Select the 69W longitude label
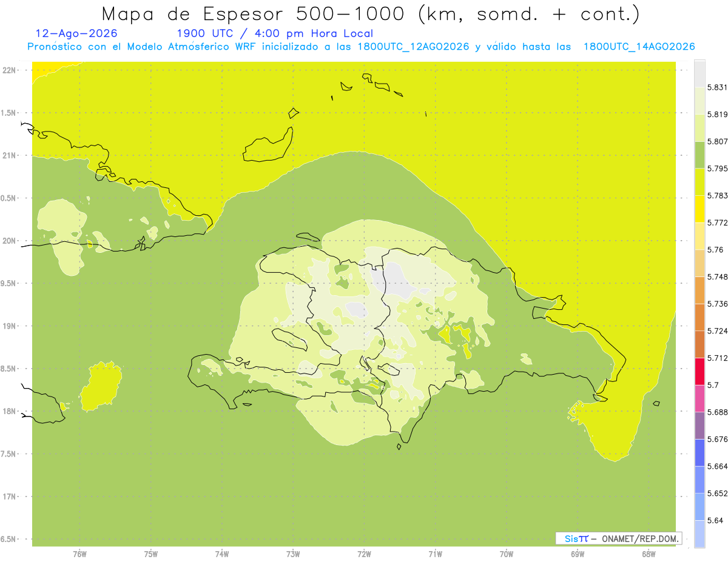The height and width of the screenshot is (562, 728). [578, 554]
